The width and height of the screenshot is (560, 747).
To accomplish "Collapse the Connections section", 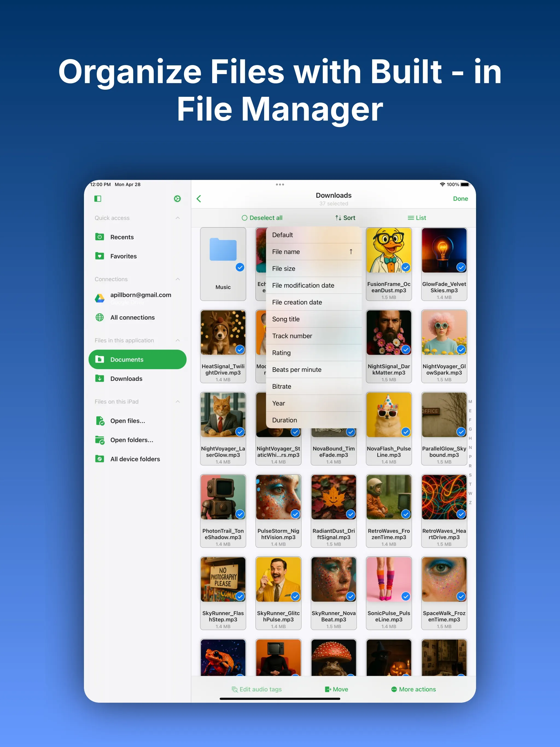I will (x=178, y=279).
